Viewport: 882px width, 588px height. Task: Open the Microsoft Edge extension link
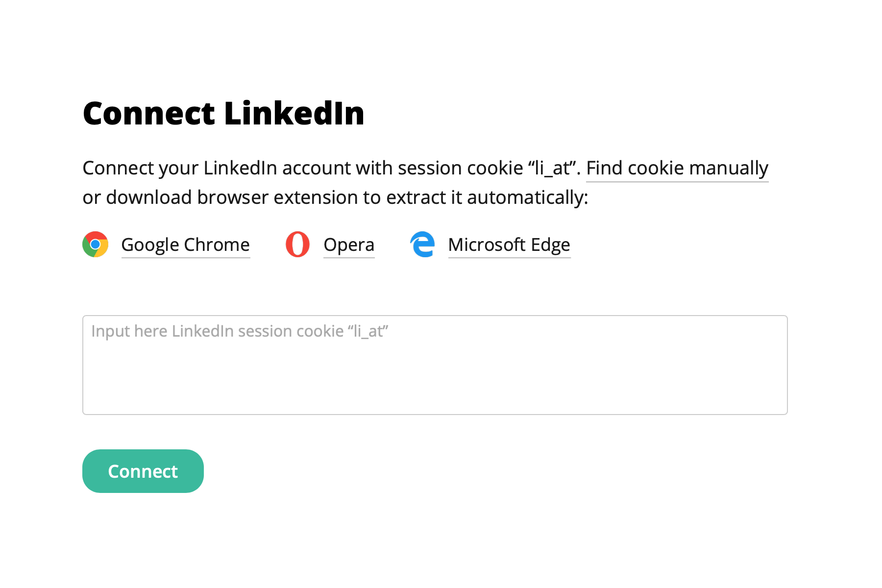pos(509,245)
